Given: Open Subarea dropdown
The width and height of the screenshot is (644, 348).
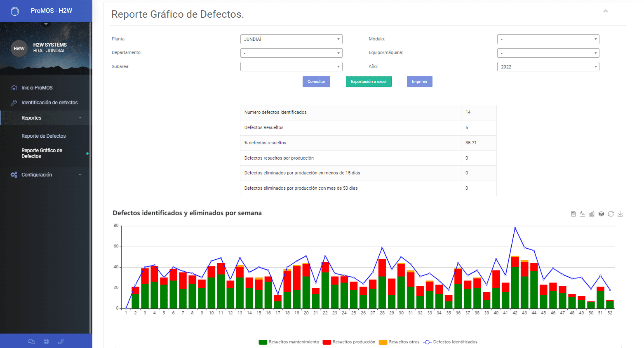Looking at the screenshot, I should 291,67.
